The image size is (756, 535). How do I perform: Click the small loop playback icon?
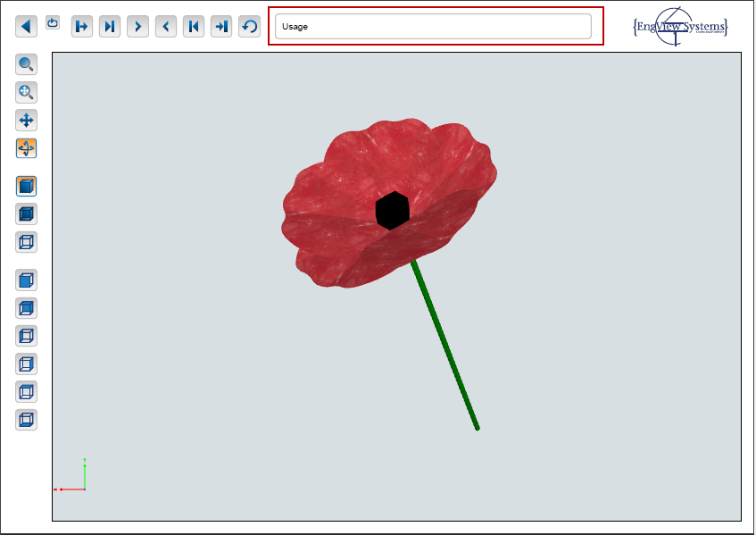[x=53, y=22]
